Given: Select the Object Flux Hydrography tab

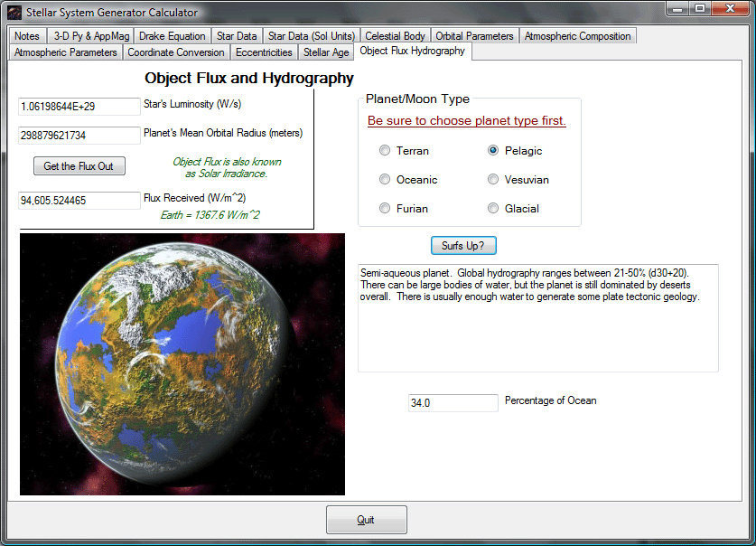Looking at the screenshot, I should tap(412, 52).
